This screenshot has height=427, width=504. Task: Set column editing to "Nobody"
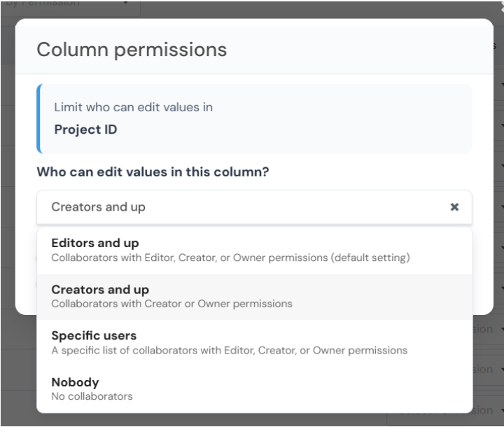coord(75,382)
